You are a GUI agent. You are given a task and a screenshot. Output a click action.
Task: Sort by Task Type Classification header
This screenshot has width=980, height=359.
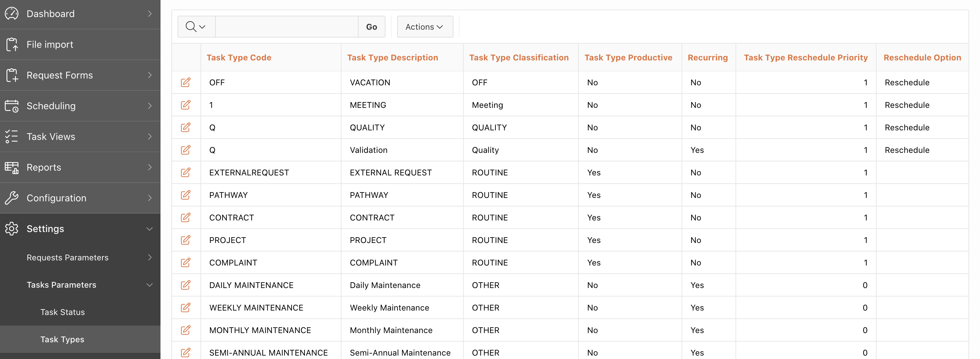tap(519, 57)
